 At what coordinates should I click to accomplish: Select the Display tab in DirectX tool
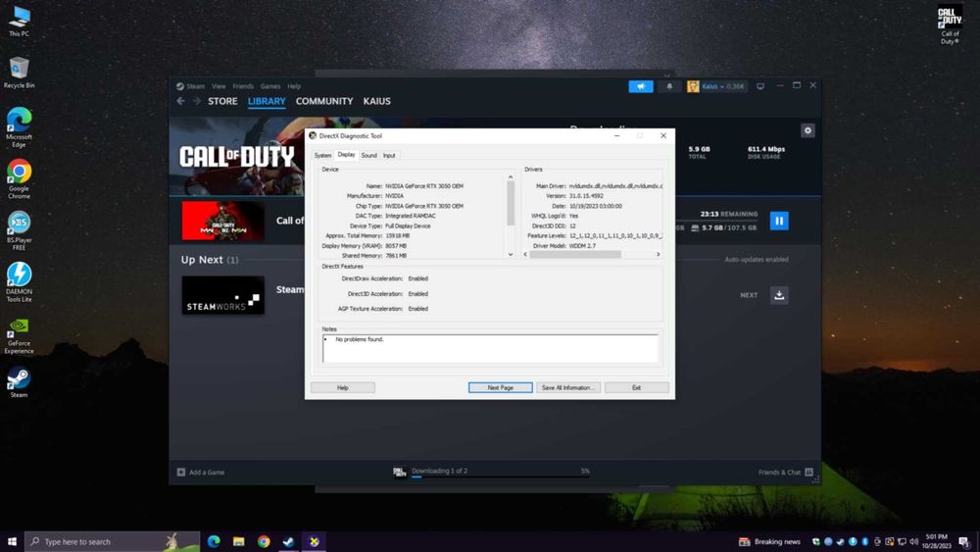coord(346,154)
